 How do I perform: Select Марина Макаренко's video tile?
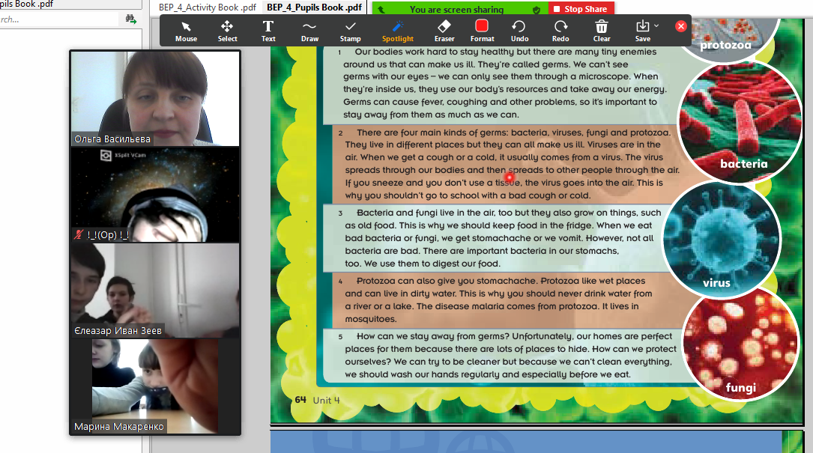[x=155, y=385]
